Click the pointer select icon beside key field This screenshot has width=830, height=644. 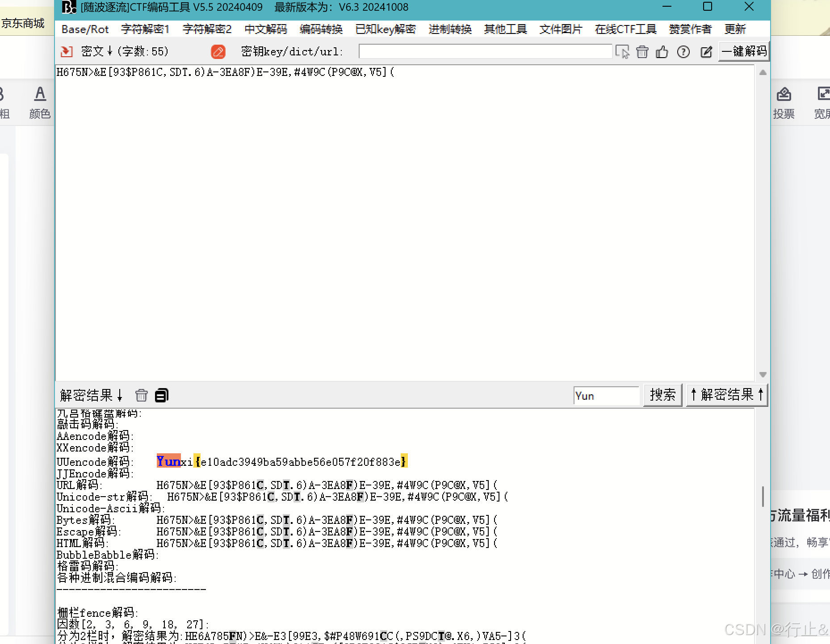[622, 52]
